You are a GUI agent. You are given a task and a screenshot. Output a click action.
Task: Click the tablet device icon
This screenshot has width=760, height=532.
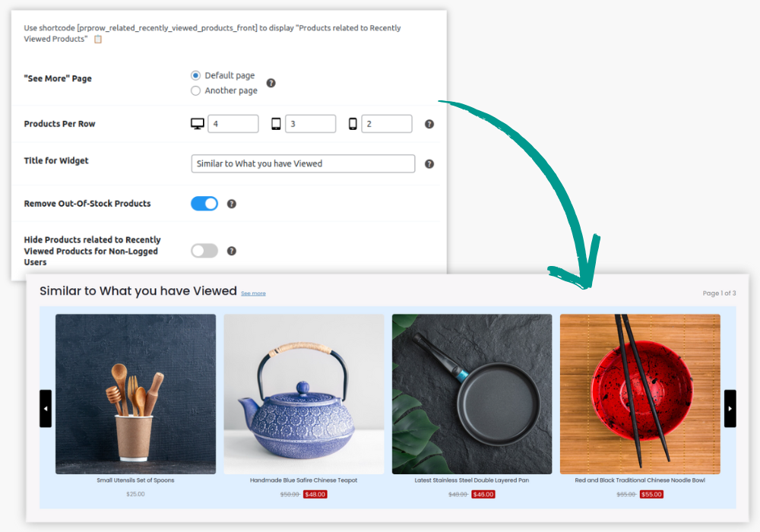pyautogui.click(x=276, y=124)
